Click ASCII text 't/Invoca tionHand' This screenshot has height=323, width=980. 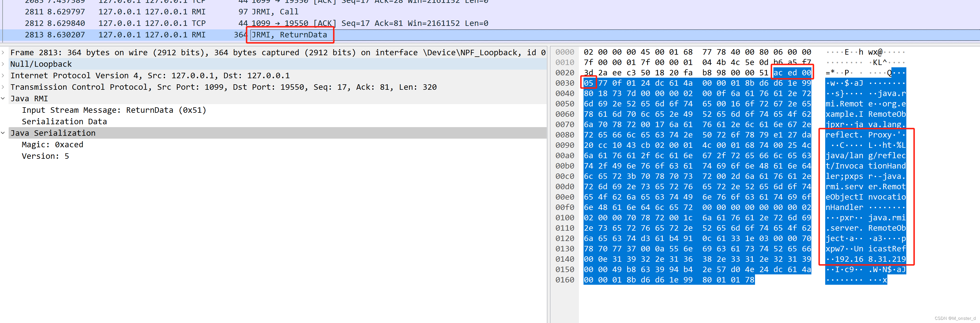pyautogui.click(x=865, y=166)
